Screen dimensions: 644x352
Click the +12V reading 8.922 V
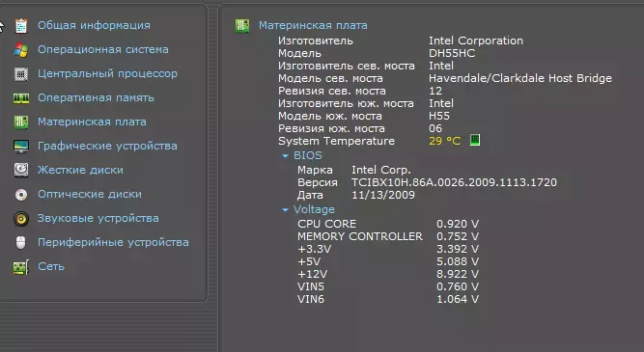click(x=458, y=274)
